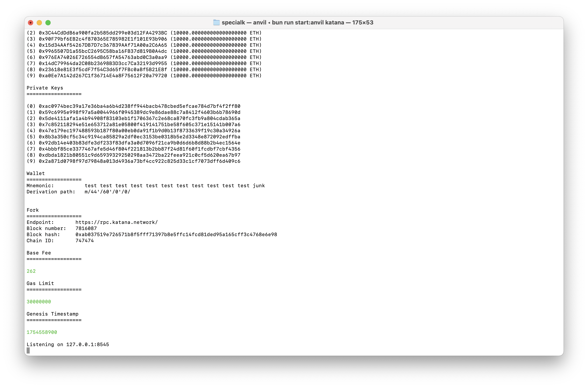Click the green base fee value 262
Image resolution: width=588 pixels, height=388 pixels.
pyautogui.click(x=31, y=271)
